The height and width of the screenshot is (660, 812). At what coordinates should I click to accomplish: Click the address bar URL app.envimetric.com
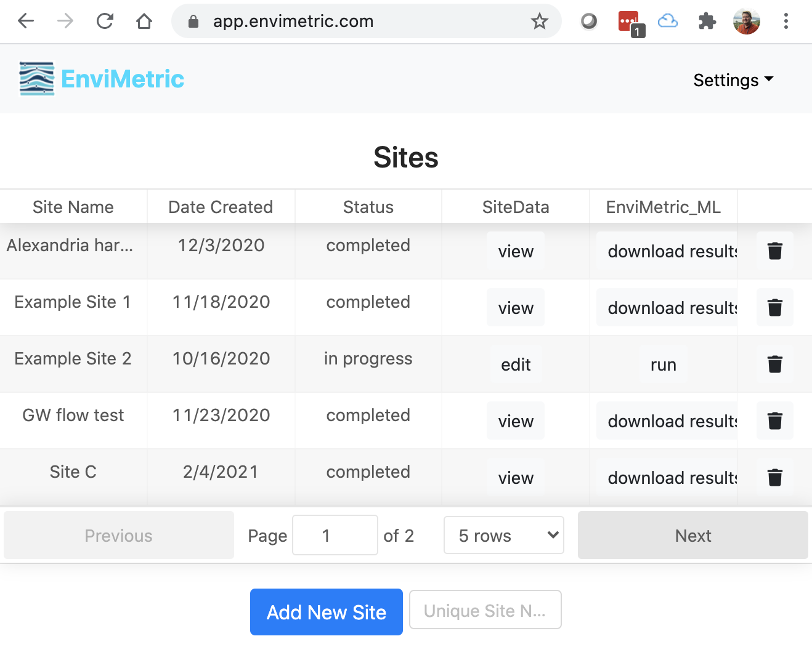pyautogui.click(x=293, y=22)
